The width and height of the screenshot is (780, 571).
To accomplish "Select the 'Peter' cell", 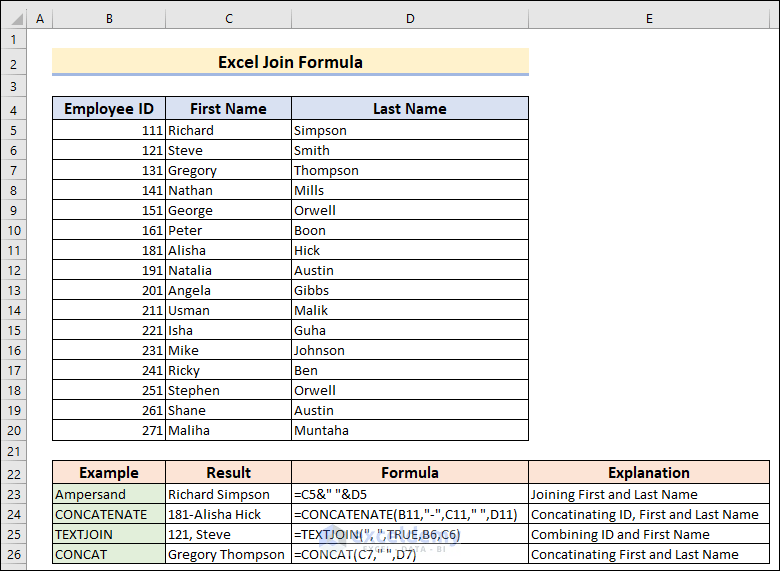I will (228, 230).
